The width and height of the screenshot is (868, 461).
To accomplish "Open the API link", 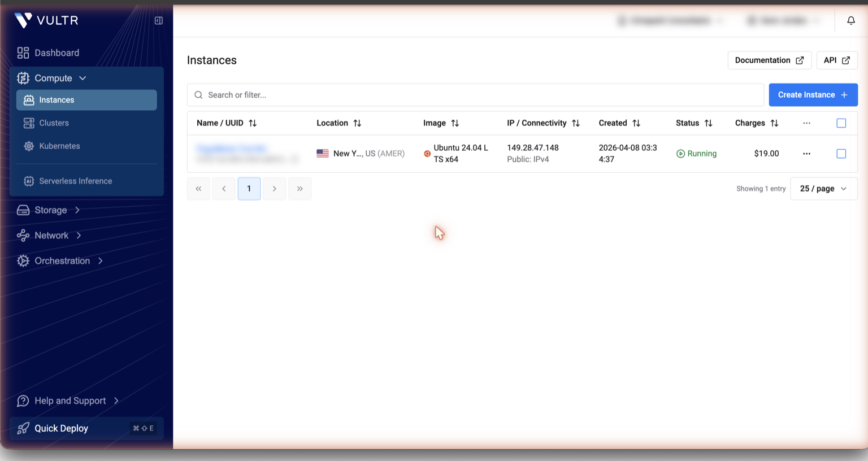I will (x=836, y=60).
